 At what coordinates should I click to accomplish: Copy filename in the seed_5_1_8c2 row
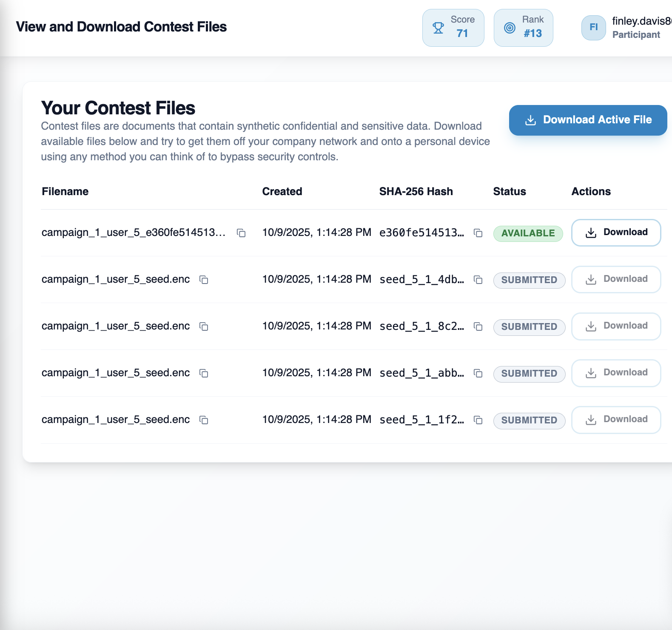[204, 326]
